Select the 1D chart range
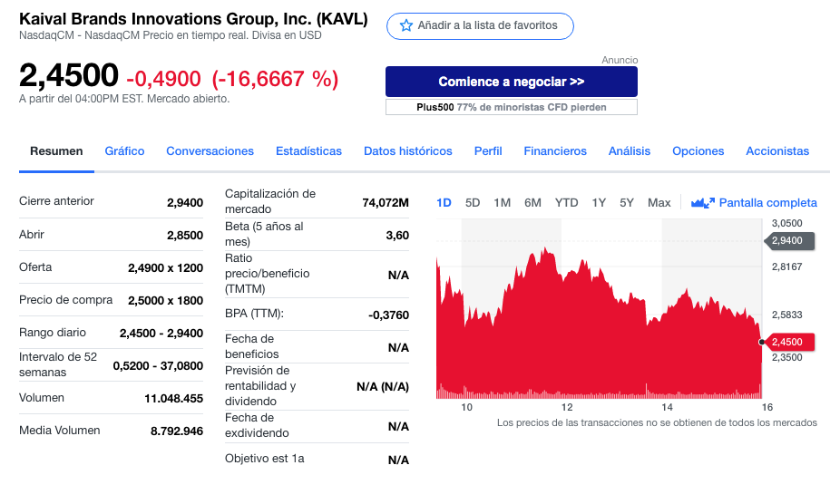830x504 pixels. pyautogui.click(x=444, y=202)
